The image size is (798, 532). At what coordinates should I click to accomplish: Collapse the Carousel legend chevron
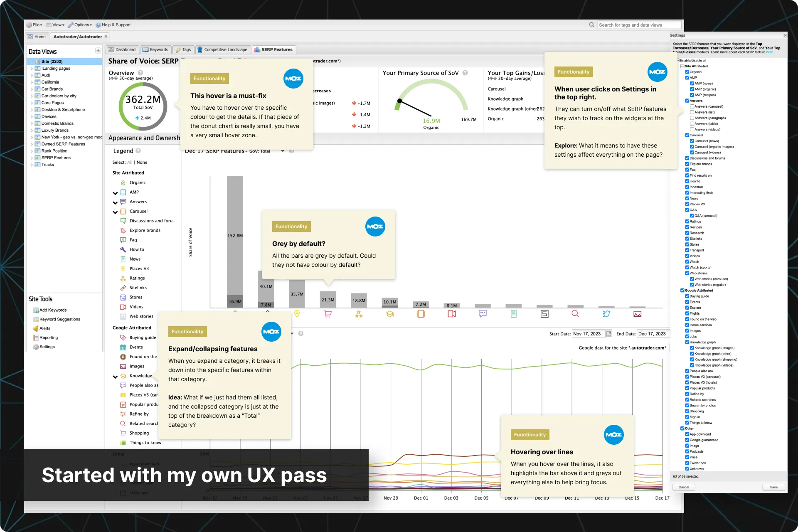115,212
